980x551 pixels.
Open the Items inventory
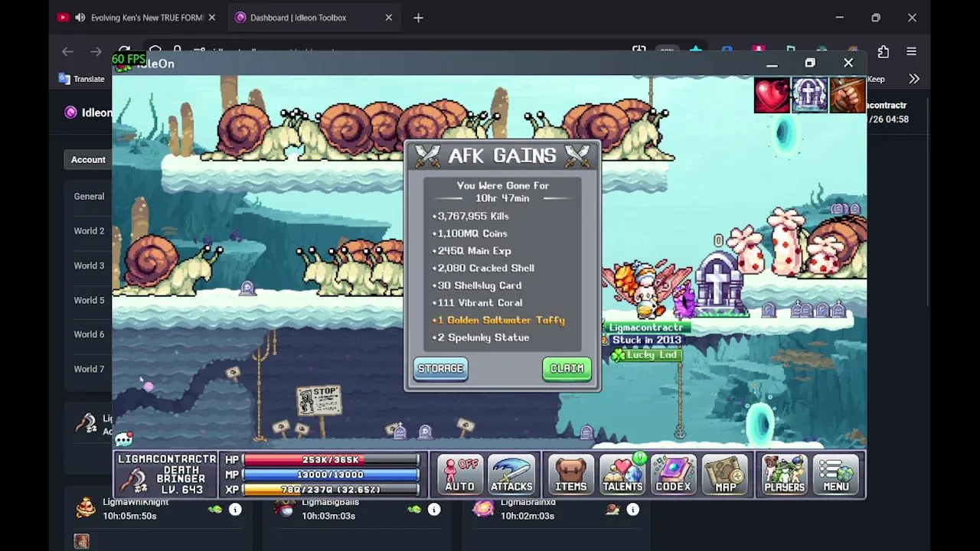[x=570, y=474]
